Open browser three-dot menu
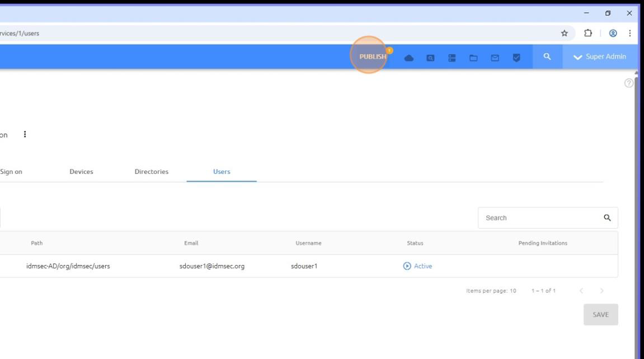 629,33
